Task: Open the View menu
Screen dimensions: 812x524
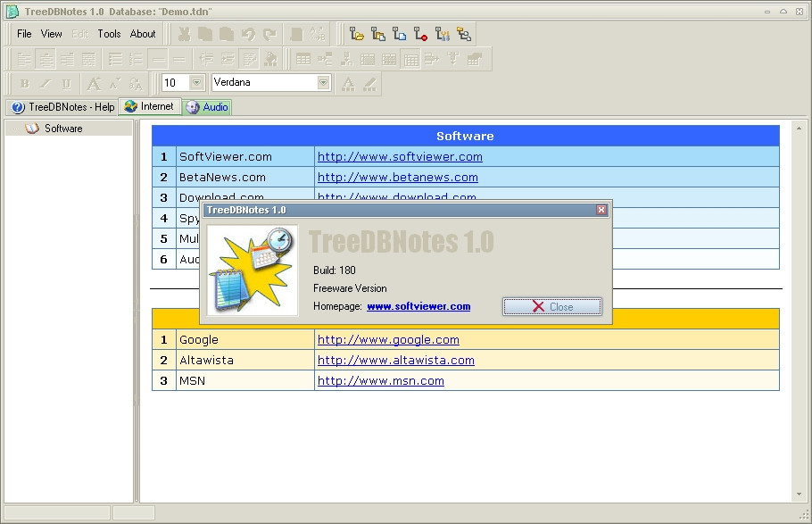Action: (x=51, y=34)
